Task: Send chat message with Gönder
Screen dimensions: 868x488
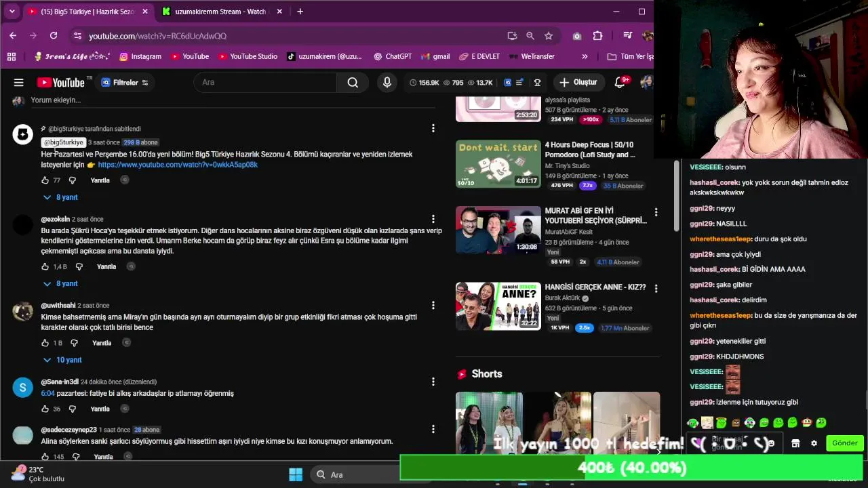Action: pos(845,443)
